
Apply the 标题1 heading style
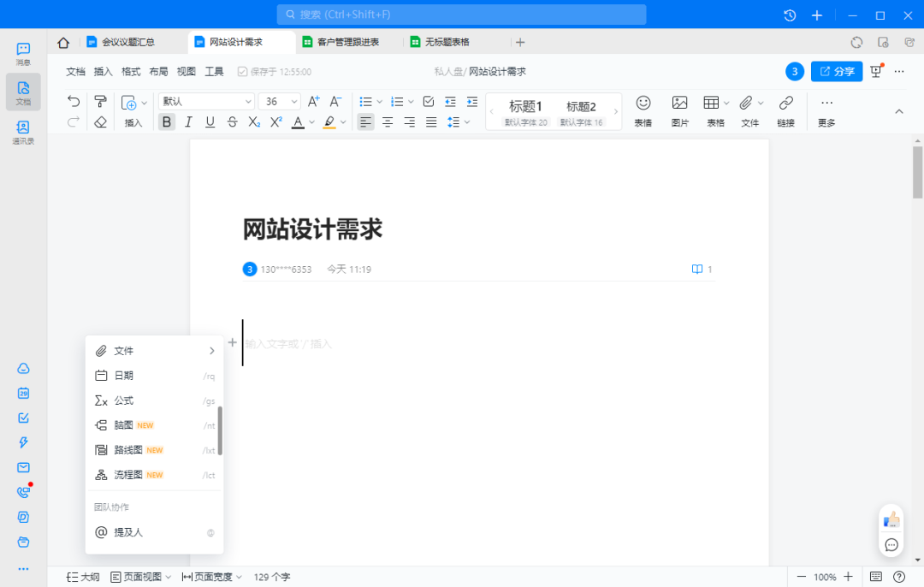click(x=525, y=107)
